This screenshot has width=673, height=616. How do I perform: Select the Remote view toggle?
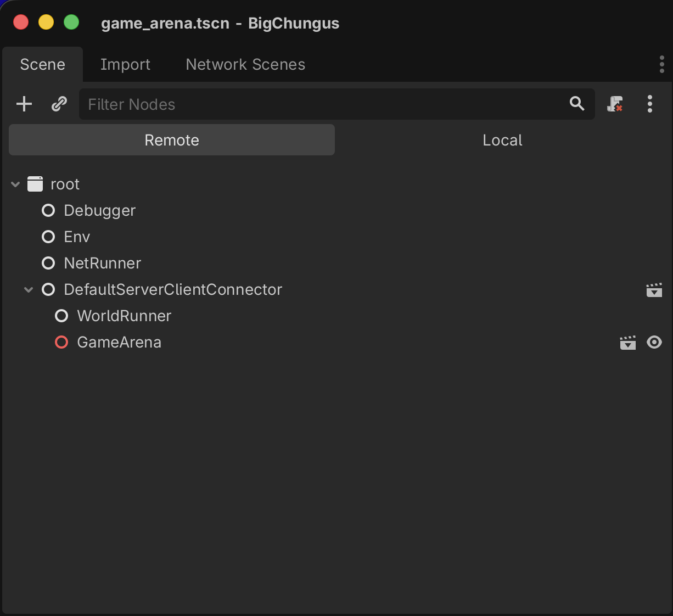tap(171, 139)
